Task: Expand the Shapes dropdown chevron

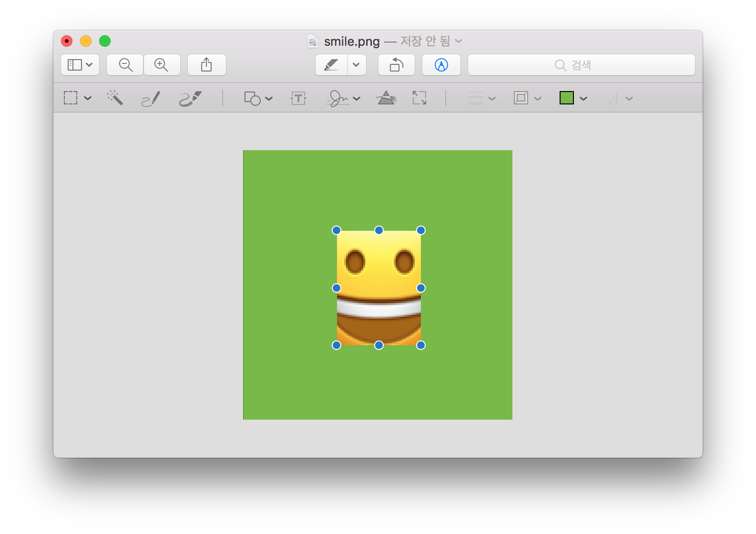Action: click(269, 99)
